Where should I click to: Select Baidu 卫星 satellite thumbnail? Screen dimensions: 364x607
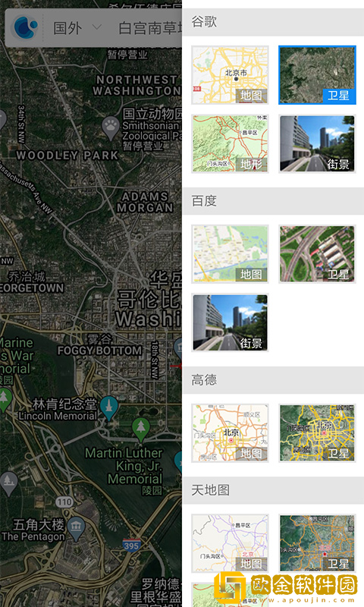pyautogui.click(x=317, y=254)
